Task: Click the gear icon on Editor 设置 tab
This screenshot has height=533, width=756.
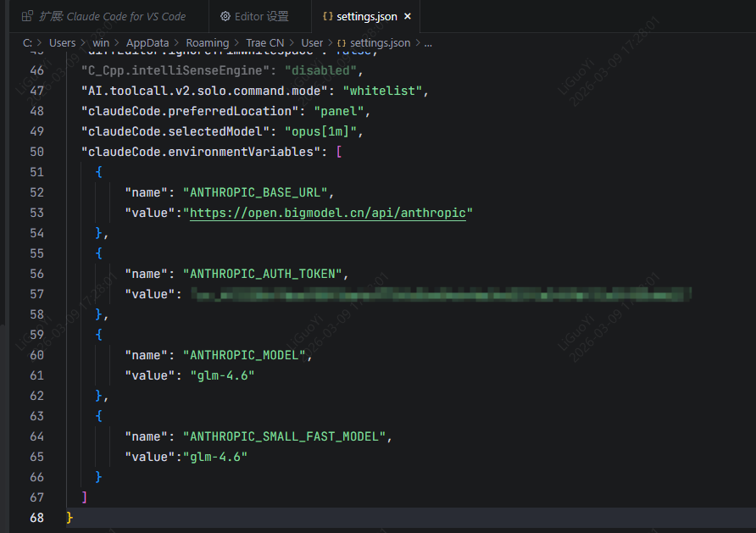Action: 225,16
